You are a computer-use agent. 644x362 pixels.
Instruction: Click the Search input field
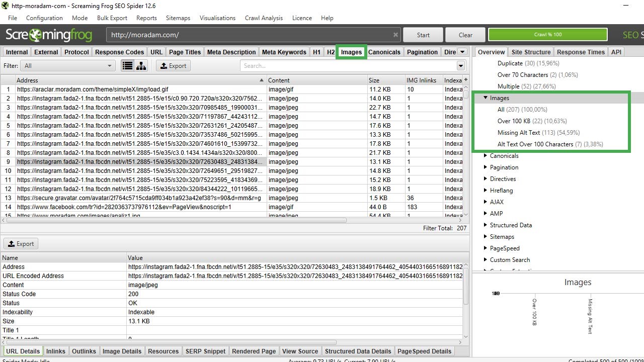point(348,66)
